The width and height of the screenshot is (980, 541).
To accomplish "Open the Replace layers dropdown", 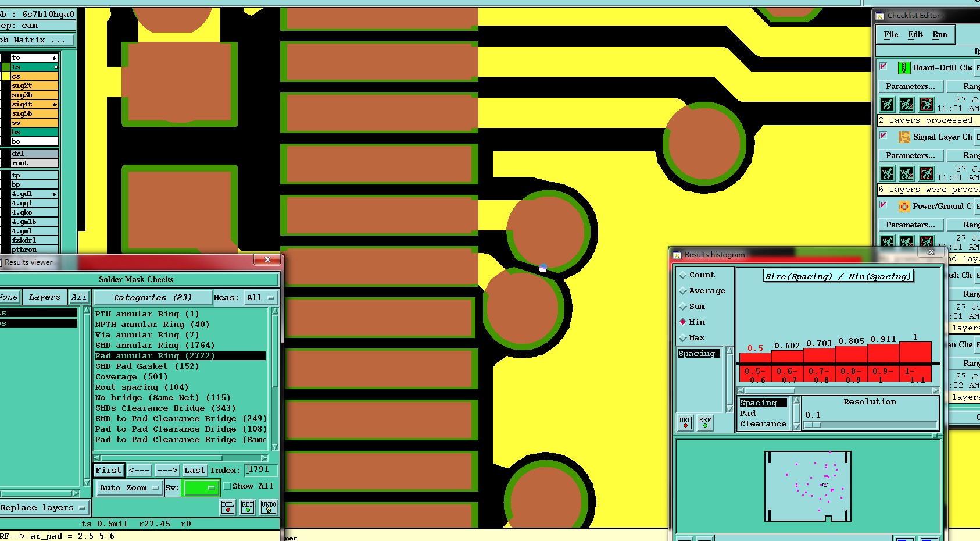I will [x=44, y=508].
